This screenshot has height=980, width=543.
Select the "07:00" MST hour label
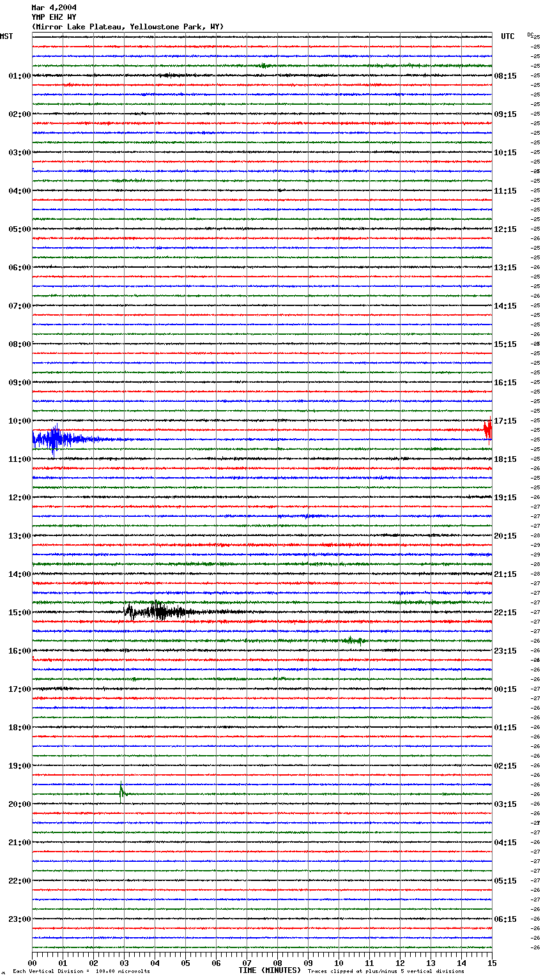(x=20, y=306)
